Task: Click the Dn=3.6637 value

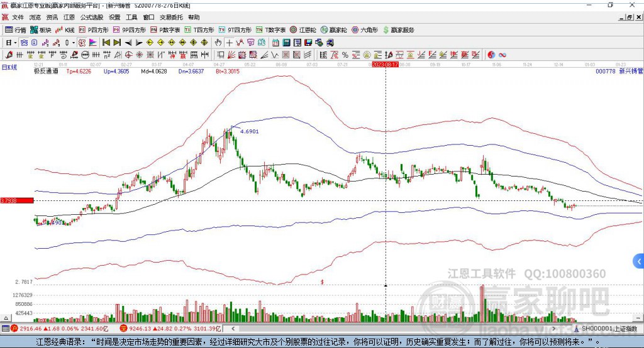Action: tap(191, 71)
